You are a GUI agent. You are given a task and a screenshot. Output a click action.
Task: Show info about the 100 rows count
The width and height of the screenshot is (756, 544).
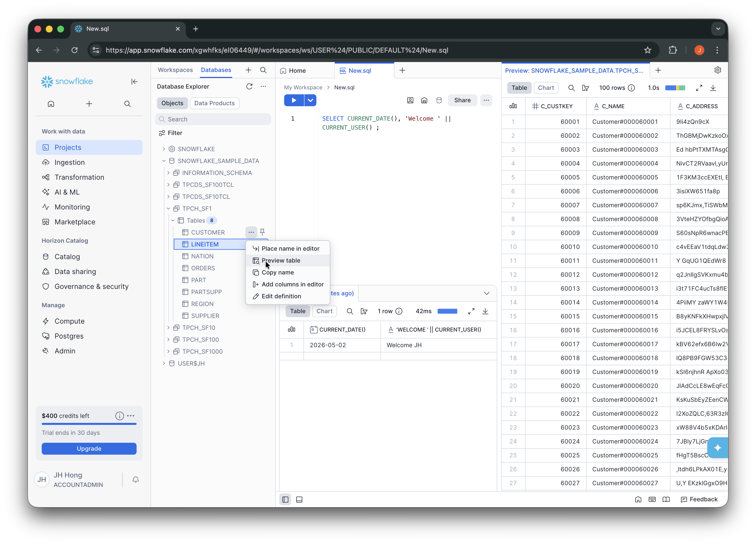coord(631,88)
